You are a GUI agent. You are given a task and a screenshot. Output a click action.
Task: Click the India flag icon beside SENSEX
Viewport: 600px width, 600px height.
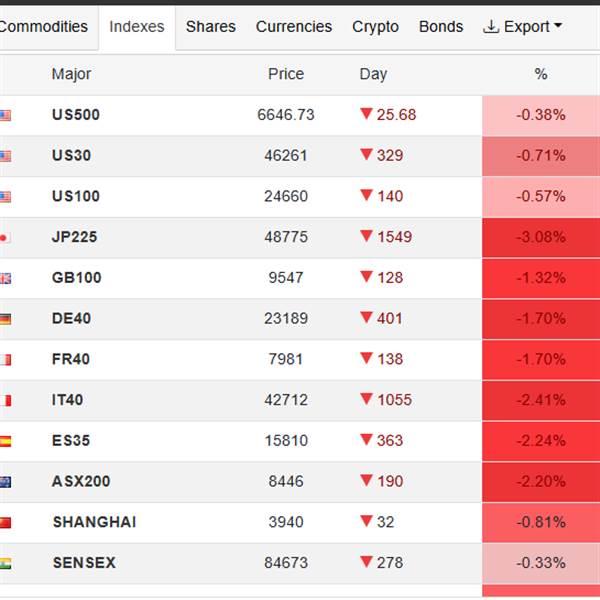click(5, 563)
